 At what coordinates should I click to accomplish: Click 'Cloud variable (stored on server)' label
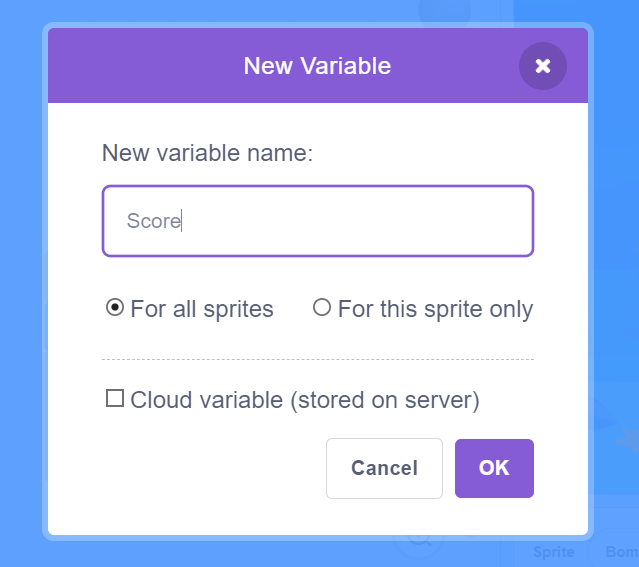point(304,400)
